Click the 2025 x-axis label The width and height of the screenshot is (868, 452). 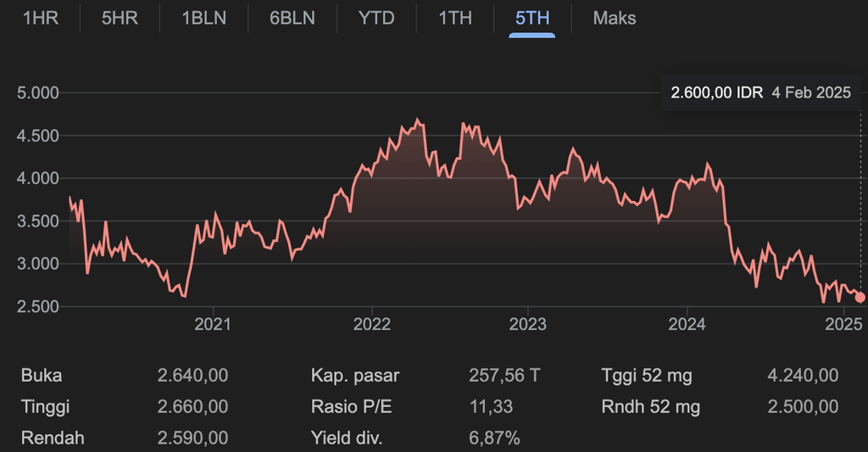pos(844,325)
